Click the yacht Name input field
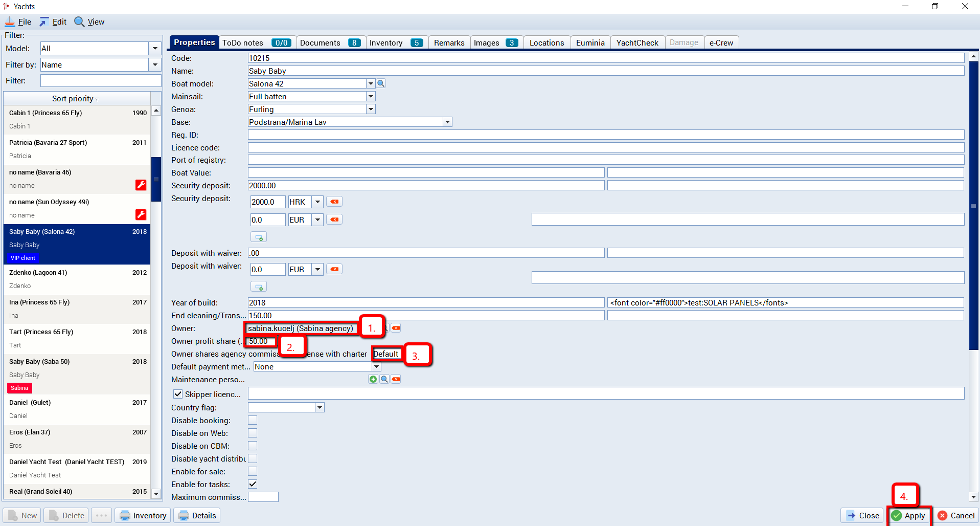Screen dimensions: 980x526 (x=606, y=71)
